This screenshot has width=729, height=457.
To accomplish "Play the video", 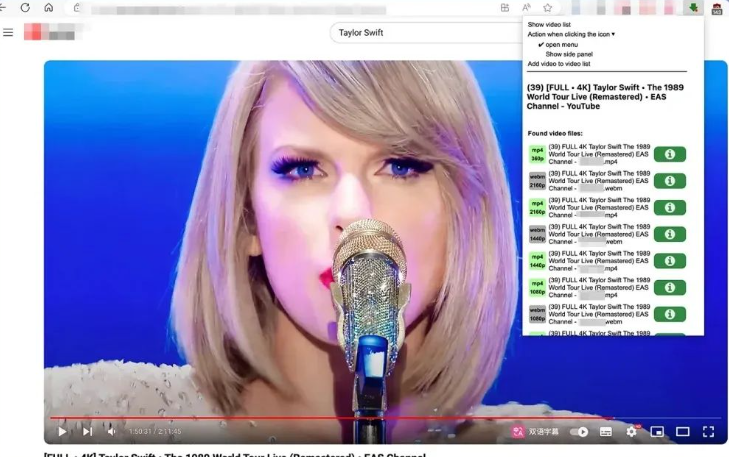I will [62, 431].
